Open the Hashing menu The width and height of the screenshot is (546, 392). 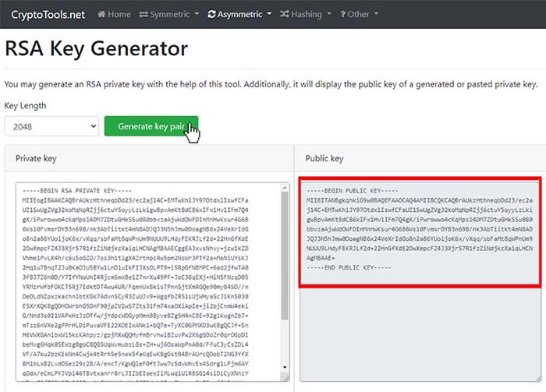point(306,14)
